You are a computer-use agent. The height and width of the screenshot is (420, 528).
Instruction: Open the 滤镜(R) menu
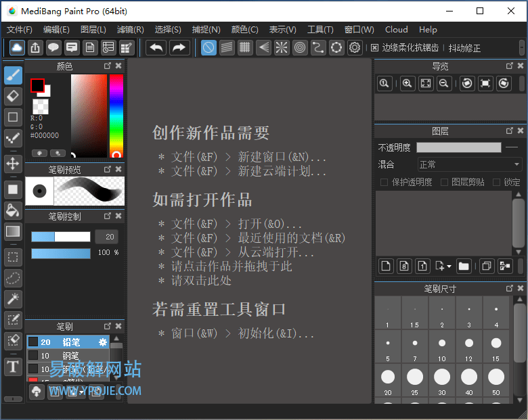point(131,30)
